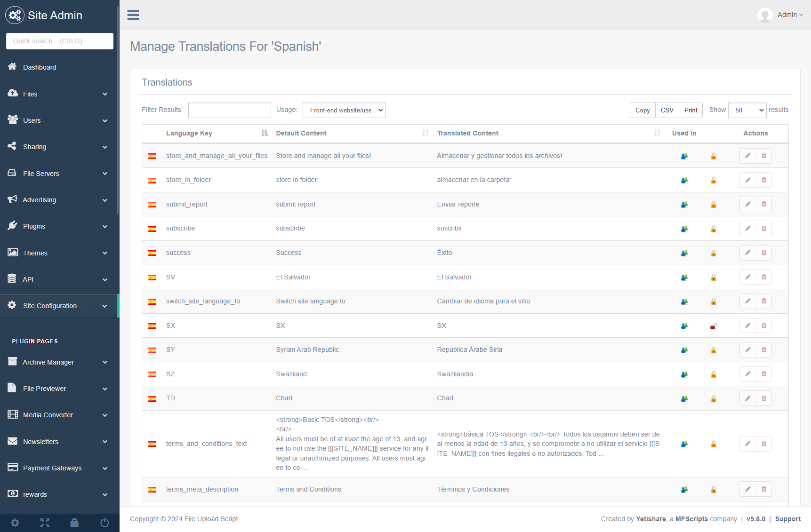Open the settings gear in sidebar footer
The height and width of the screenshot is (532, 811).
tap(15, 523)
